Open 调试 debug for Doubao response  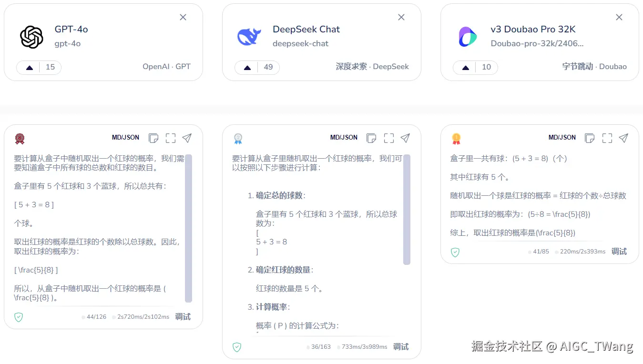pos(619,252)
